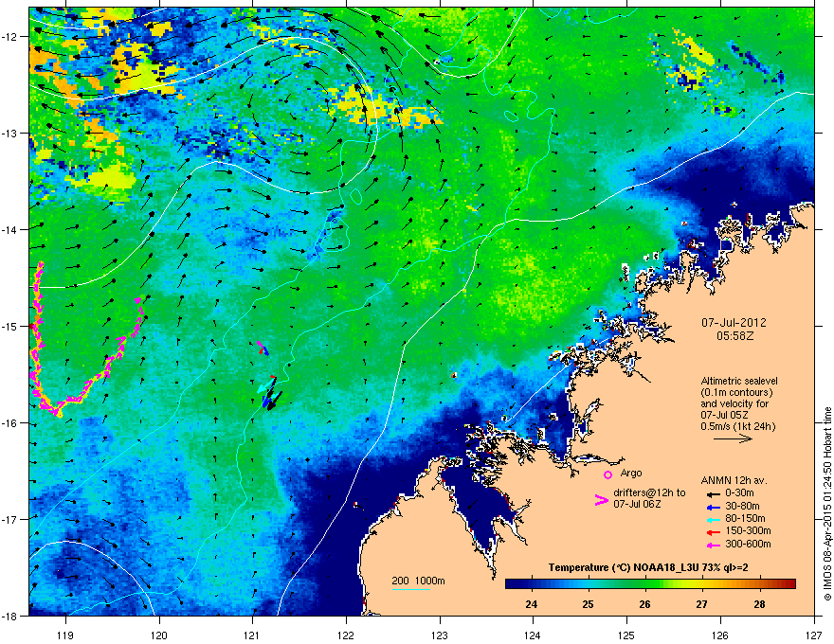Click the green 26°C area of the colorbar

click(x=645, y=584)
